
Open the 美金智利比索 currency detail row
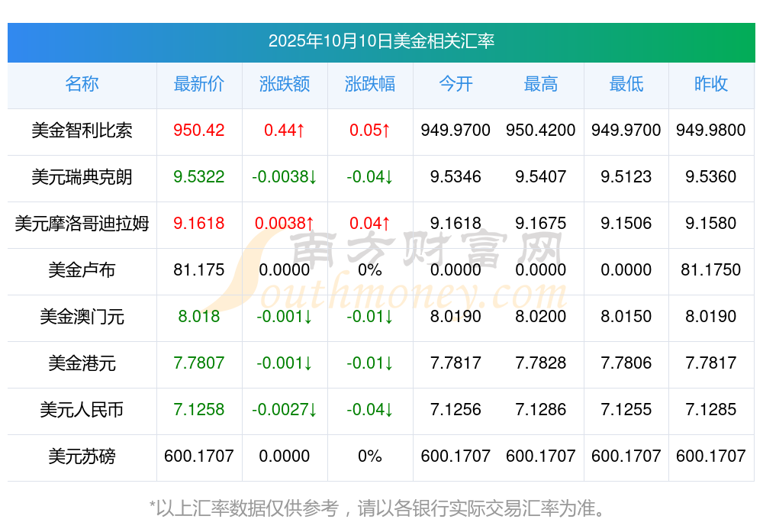click(x=82, y=131)
